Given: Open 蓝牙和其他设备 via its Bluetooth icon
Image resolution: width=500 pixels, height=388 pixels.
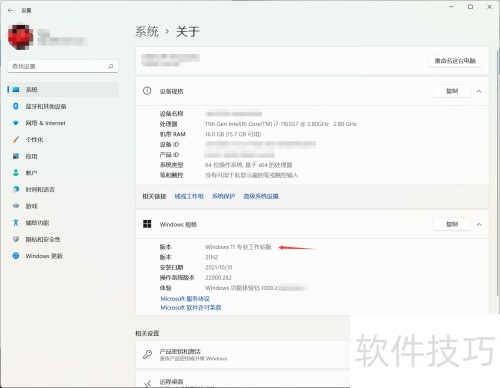Looking at the screenshot, I should pos(16,106).
